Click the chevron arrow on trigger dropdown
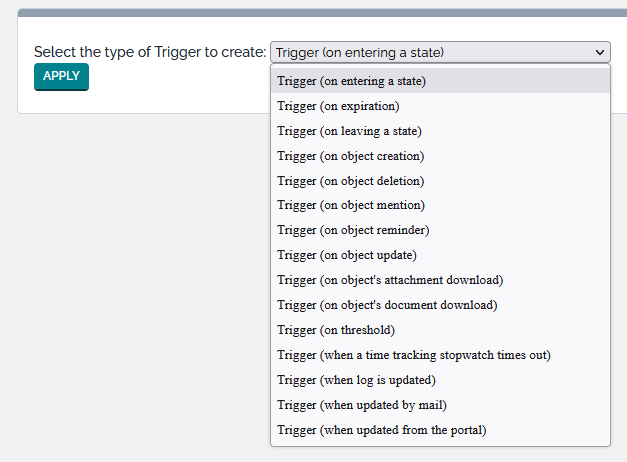The width and height of the screenshot is (627, 462). (x=600, y=52)
